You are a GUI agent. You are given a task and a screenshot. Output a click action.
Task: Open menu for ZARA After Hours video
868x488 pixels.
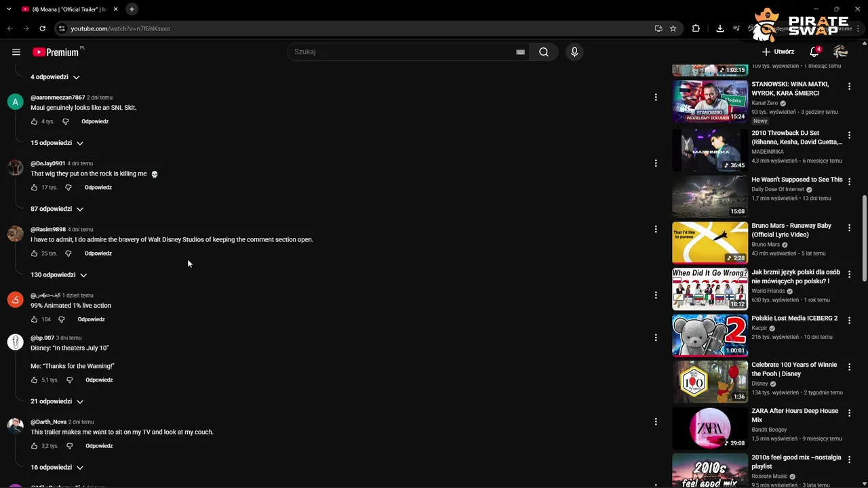(x=849, y=413)
